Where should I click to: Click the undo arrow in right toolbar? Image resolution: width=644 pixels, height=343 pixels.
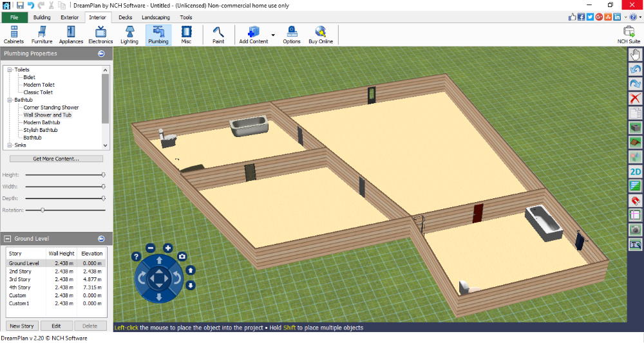tap(635, 70)
